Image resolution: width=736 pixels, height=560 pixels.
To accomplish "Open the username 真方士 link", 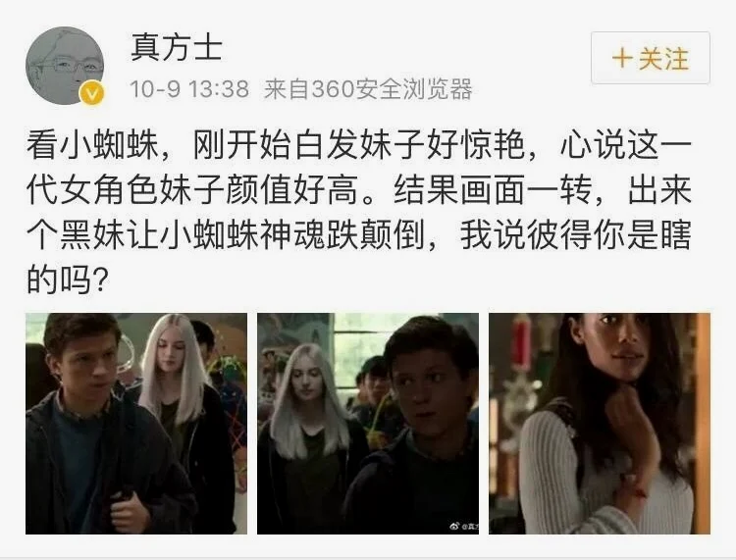I will (x=177, y=48).
